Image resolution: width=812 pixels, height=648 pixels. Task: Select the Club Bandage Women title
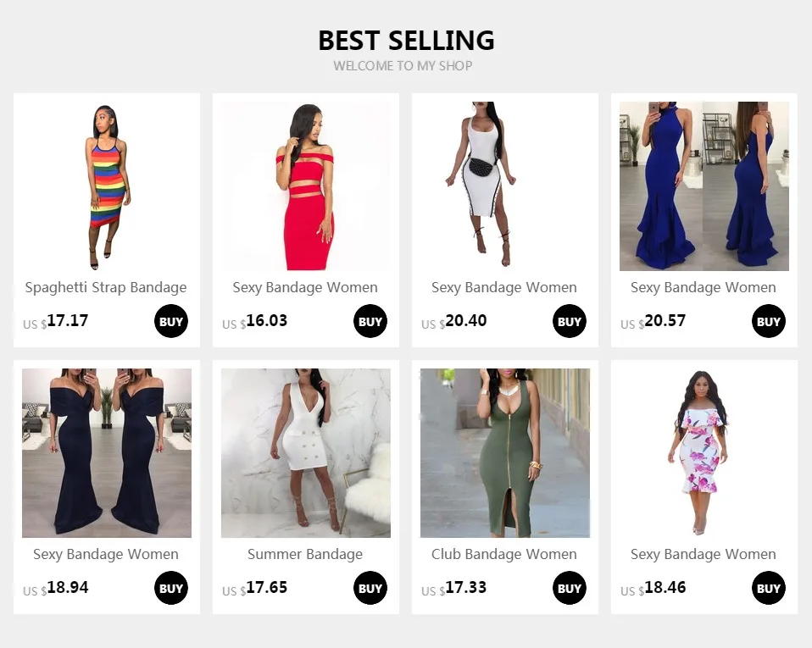(503, 554)
